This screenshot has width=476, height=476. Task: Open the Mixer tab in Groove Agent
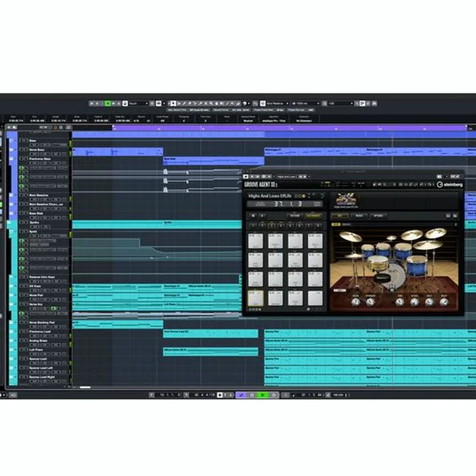(x=359, y=216)
